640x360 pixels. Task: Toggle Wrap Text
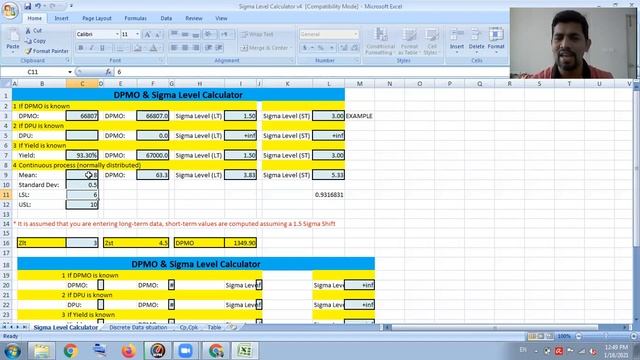click(258, 34)
